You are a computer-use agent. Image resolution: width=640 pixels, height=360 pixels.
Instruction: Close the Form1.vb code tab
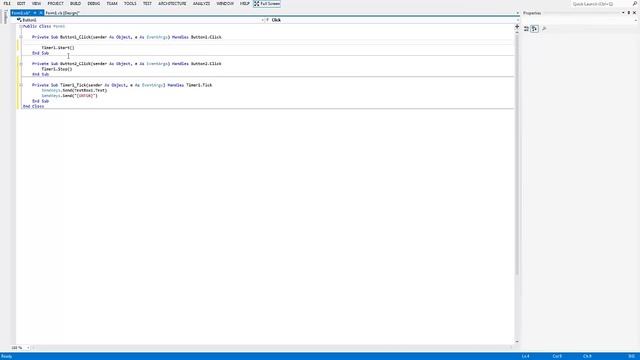pyautogui.click(x=41, y=13)
